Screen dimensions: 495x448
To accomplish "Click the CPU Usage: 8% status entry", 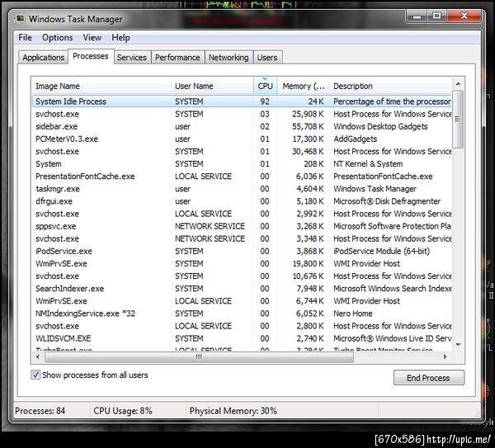I will click(x=123, y=411).
